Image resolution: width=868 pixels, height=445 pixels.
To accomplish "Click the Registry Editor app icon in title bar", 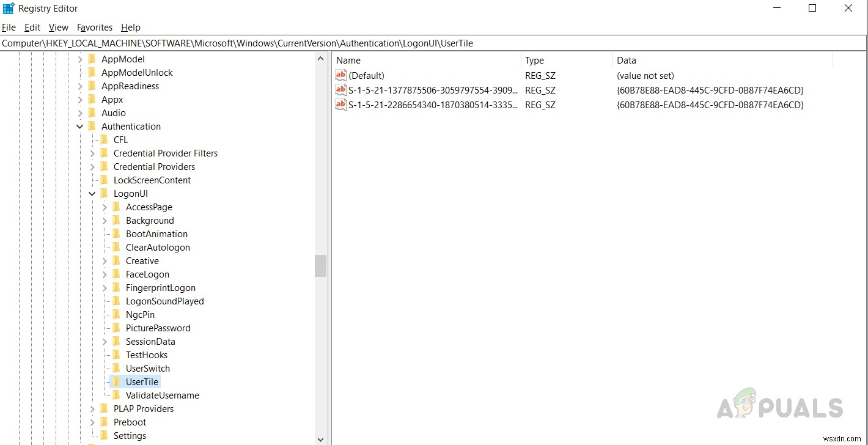I will (x=9, y=9).
